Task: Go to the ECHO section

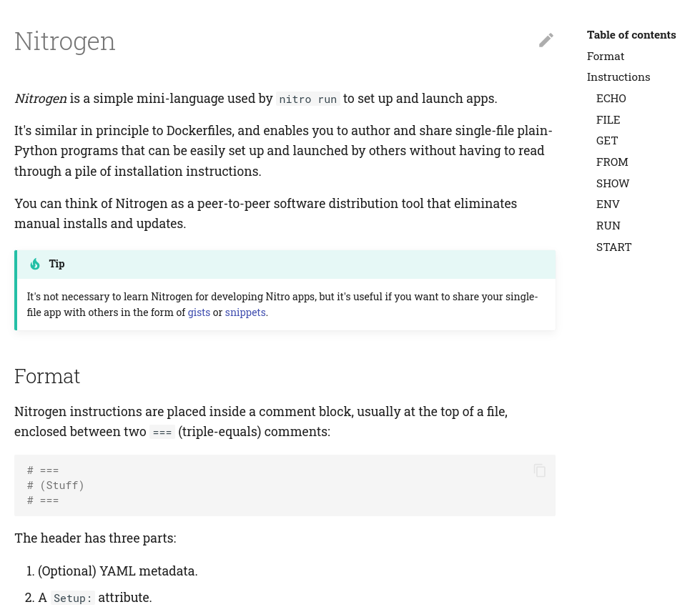Action: pos(611,98)
